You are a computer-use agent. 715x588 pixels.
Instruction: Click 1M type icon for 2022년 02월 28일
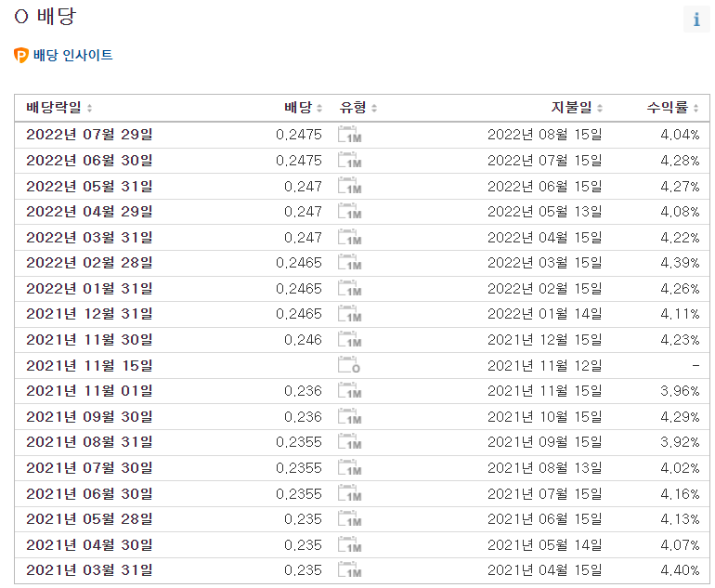[x=350, y=263]
